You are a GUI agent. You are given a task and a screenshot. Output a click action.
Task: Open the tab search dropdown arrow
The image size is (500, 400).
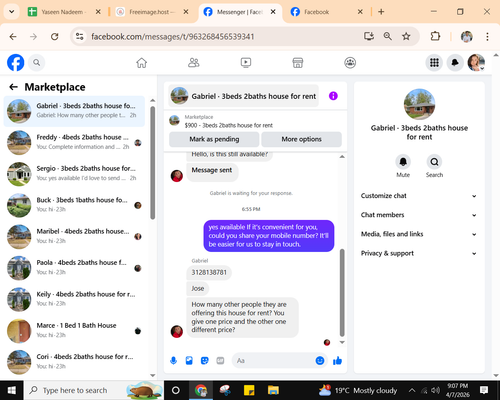11,12
